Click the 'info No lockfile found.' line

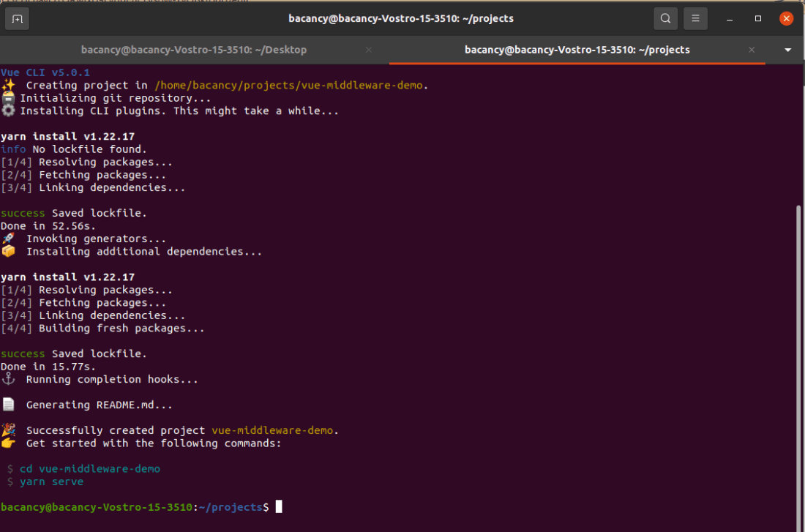pyautogui.click(x=74, y=149)
